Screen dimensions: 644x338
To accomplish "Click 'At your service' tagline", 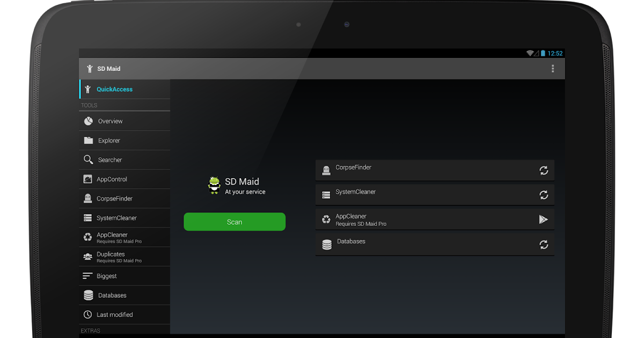I will click(x=245, y=192).
